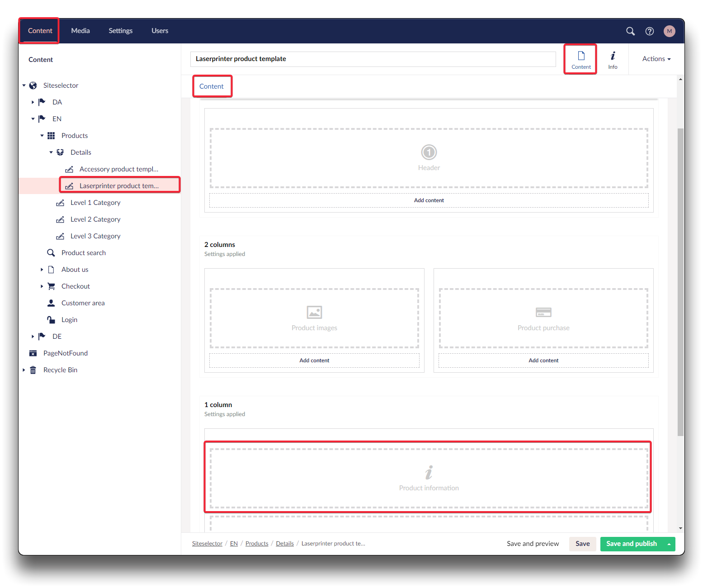Viewport: 703px width, 588px height.
Task: Click the vertical scrollbar in editor
Action: 680,280
